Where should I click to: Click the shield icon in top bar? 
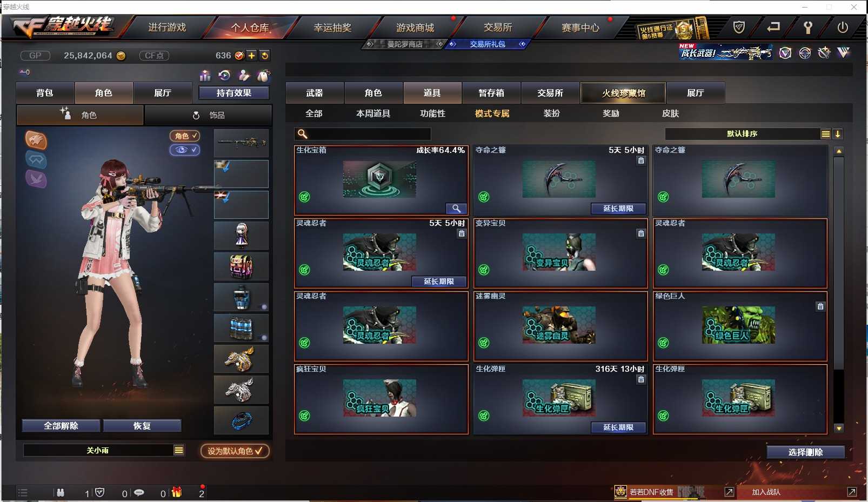(x=739, y=27)
